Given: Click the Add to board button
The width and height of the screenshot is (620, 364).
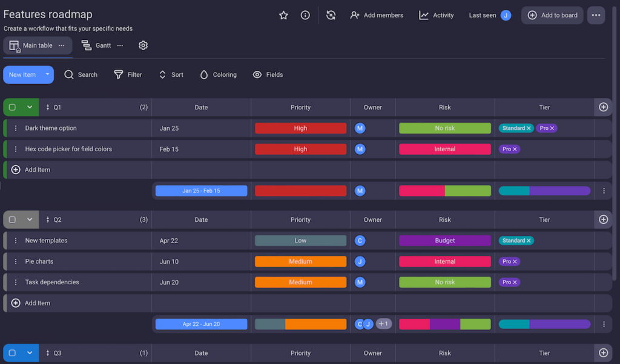Looking at the screenshot, I should (552, 15).
